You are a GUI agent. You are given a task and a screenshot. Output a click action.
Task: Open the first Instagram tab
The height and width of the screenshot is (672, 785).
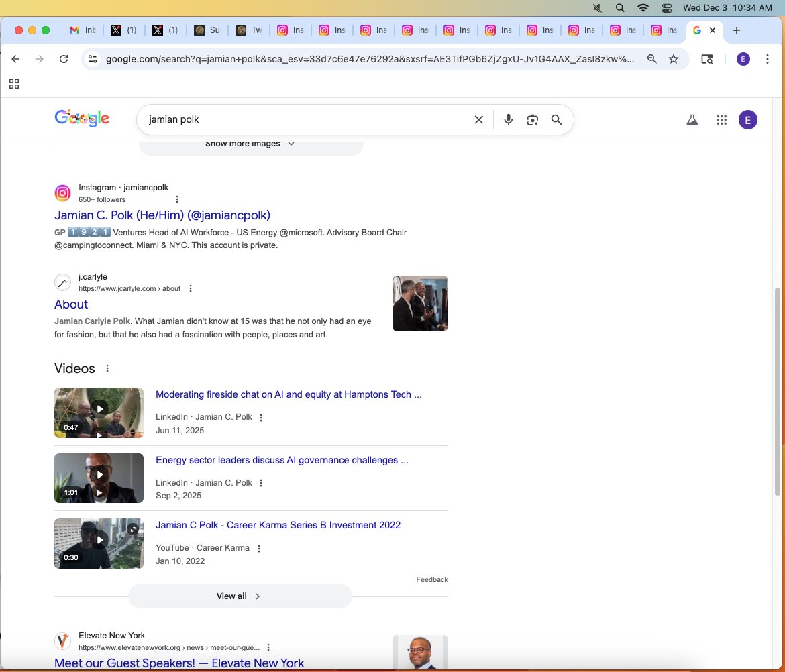291,30
